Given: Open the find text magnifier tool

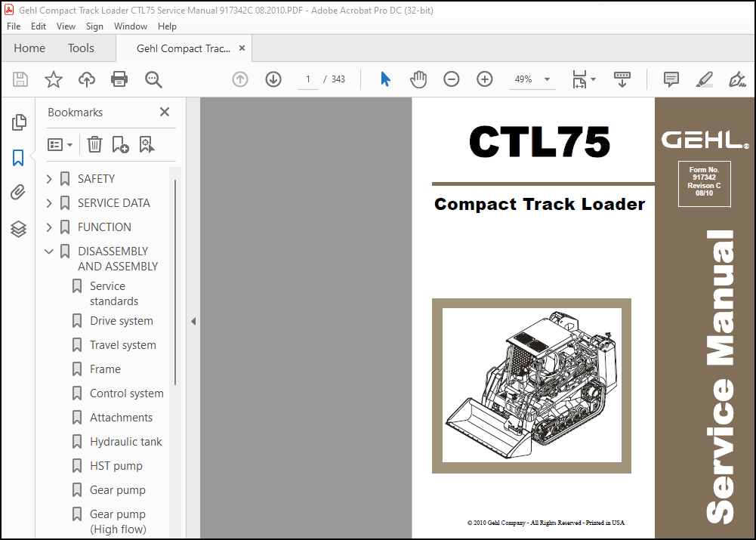Looking at the screenshot, I should (x=153, y=79).
